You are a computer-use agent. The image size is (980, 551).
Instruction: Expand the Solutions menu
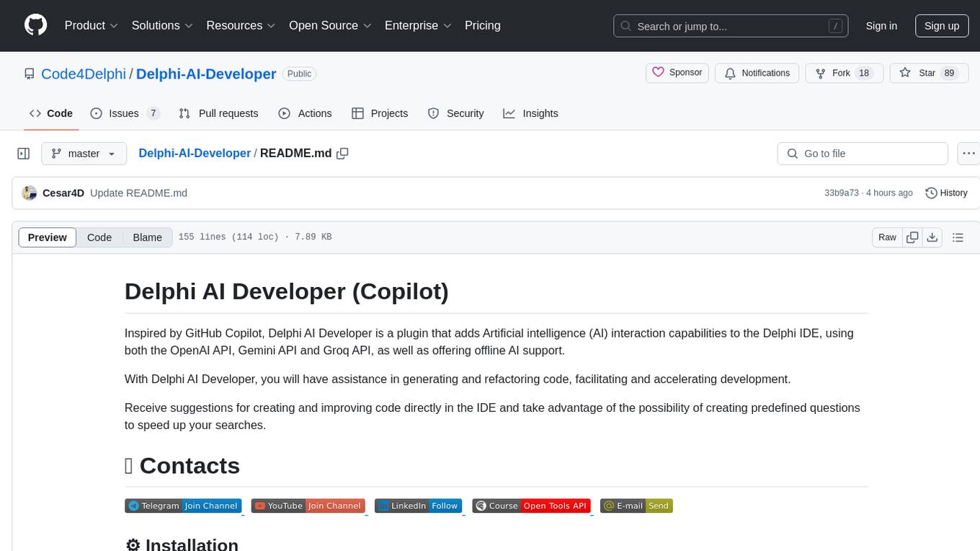point(162,25)
